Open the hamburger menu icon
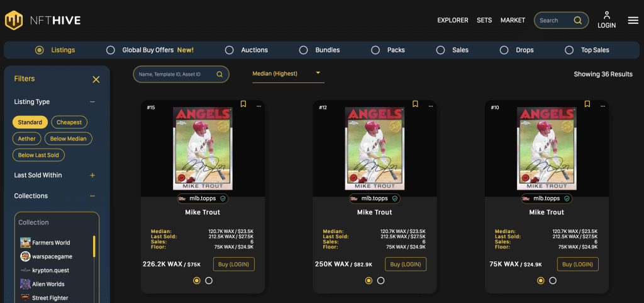The width and height of the screenshot is (644, 303). (633, 20)
